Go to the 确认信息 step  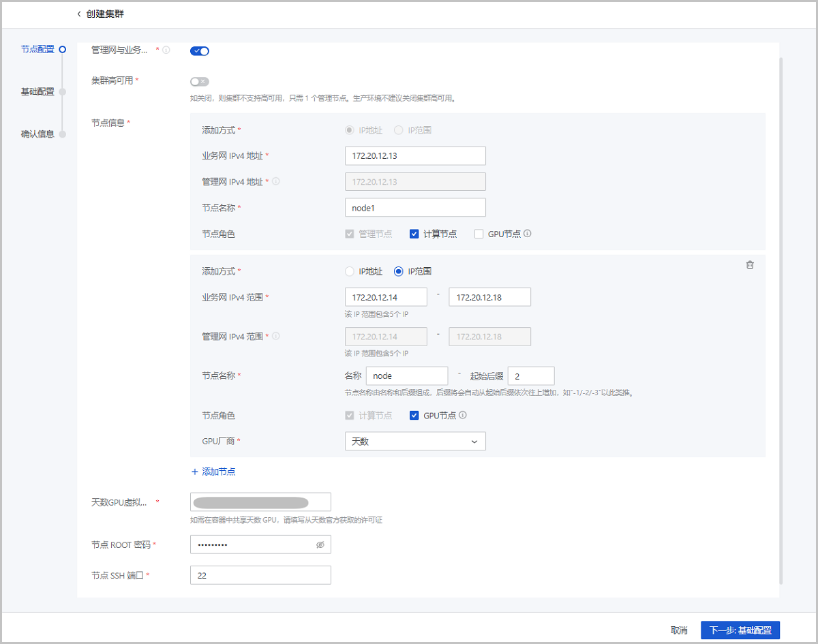click(38, 134)
